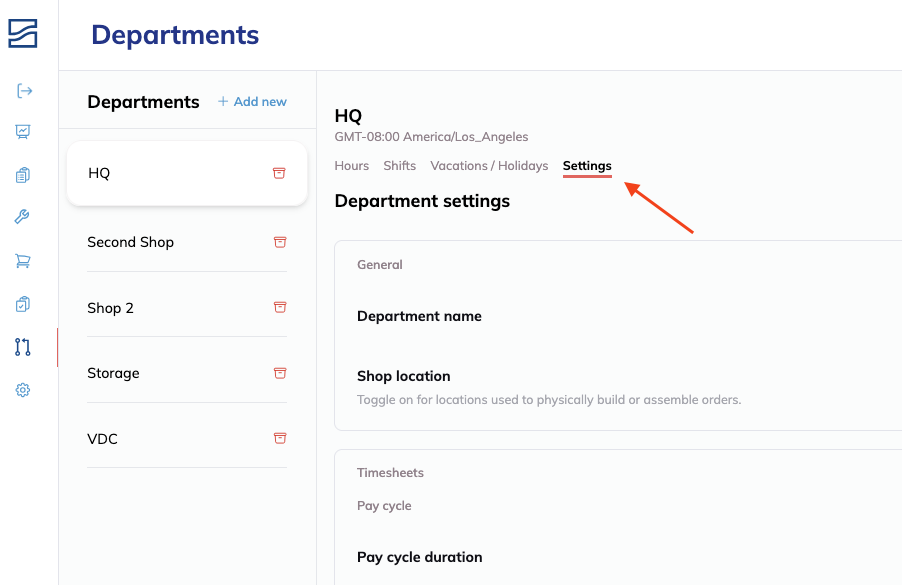Open the Vacations / Holidays tab
Viewport: 902px width, 585px height.
click(489, 166)
